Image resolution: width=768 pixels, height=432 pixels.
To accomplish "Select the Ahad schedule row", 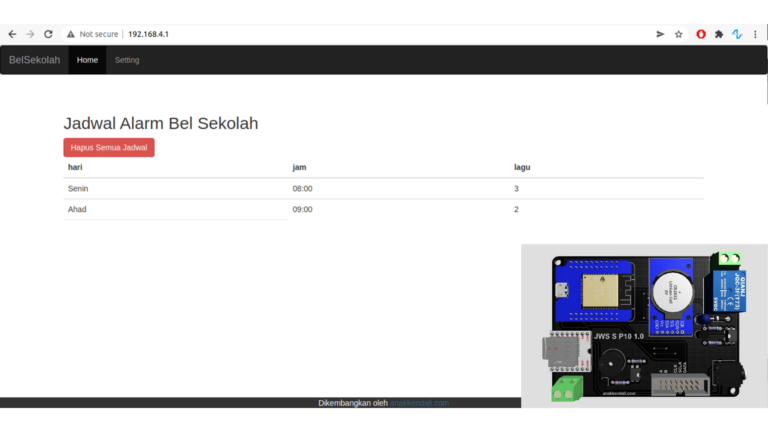I will (x=383, y=209).
